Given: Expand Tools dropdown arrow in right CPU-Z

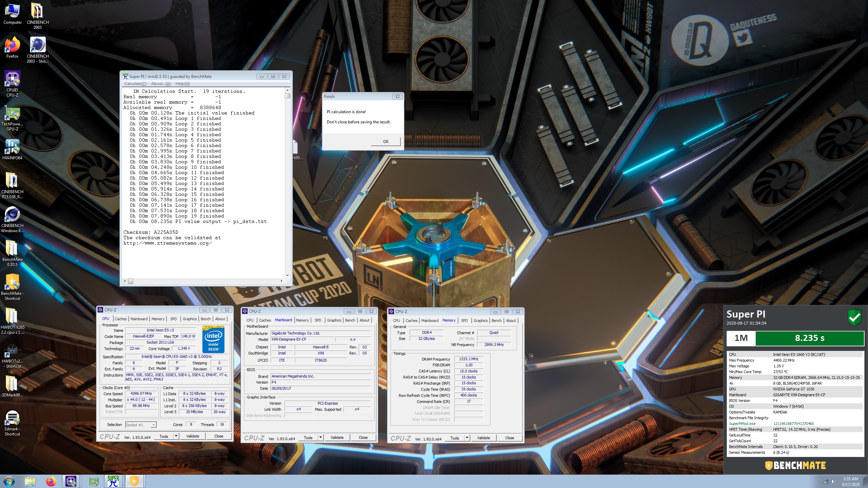Looking at the screenshot, I should click(467, 438).
